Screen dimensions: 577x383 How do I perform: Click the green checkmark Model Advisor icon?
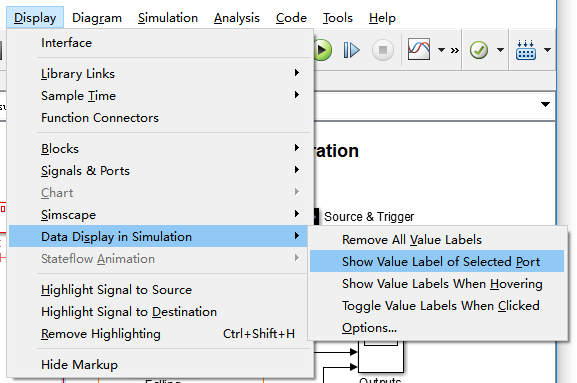tap(479, 50)
